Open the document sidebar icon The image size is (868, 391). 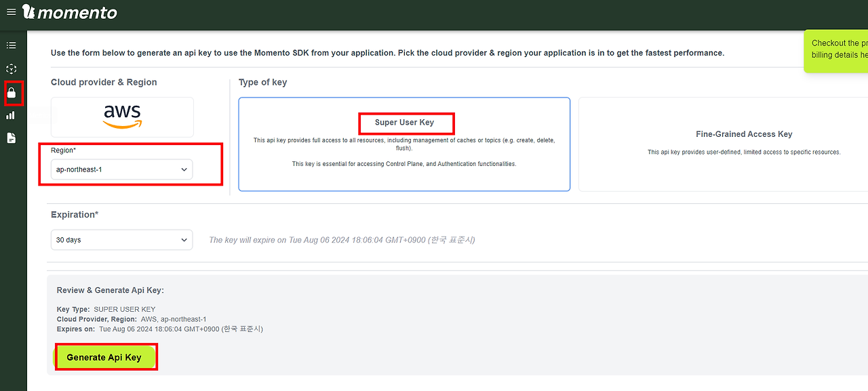11,138
